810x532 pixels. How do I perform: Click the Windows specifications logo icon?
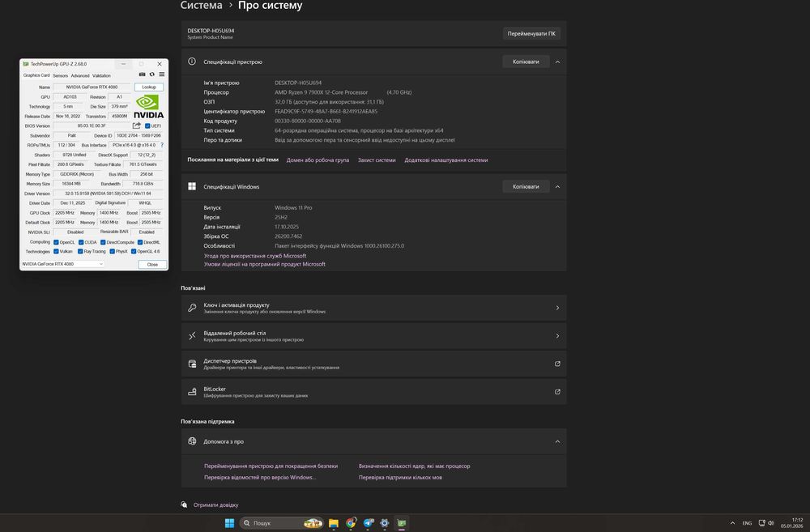(x=192, y=186)
